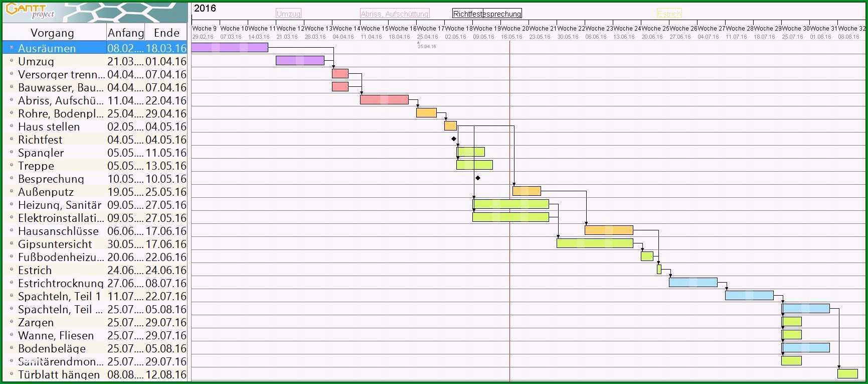868x384 pixels.
Task: Click the green Heizung, Sanitär bar
Action: [x=510, y=204]
